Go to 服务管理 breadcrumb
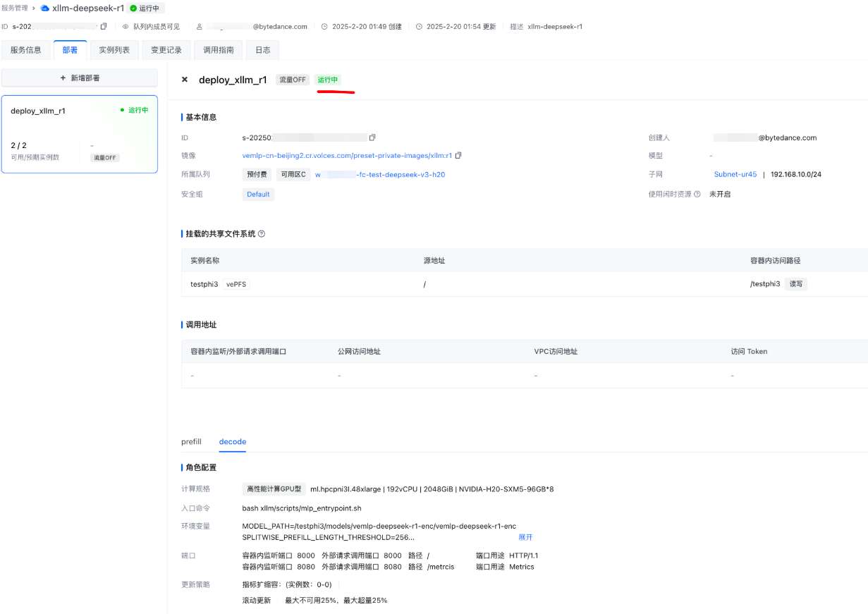 tap(15, 8)
